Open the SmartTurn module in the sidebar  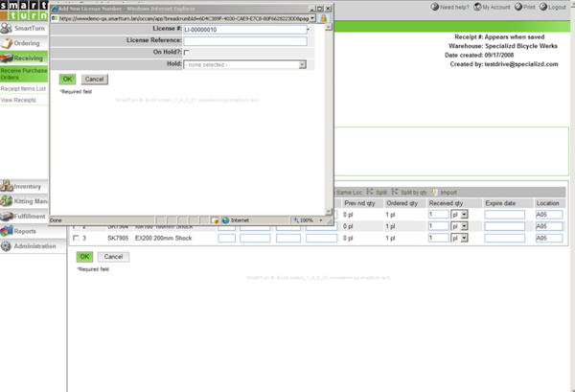click(x=24, y=28)
